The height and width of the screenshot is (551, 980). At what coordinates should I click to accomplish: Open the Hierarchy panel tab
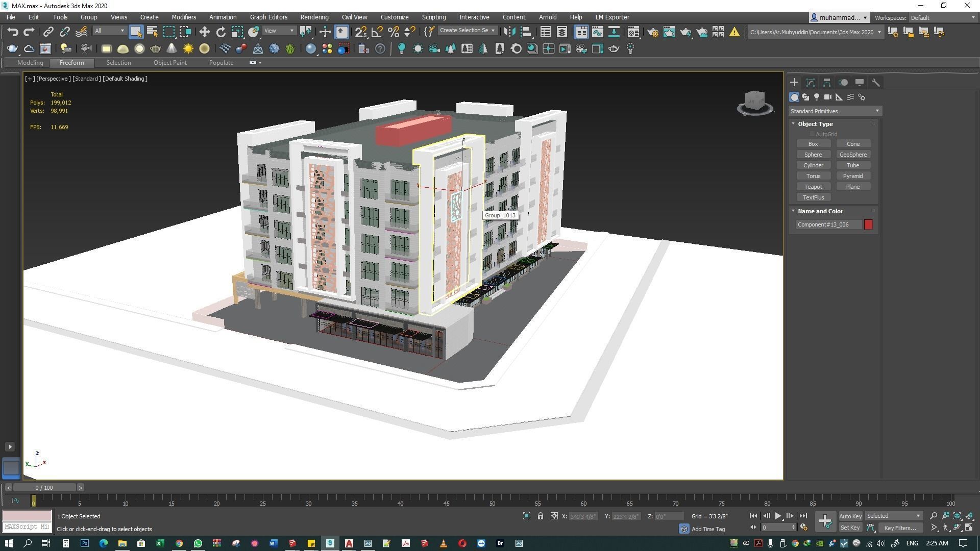tap(827, 82)
